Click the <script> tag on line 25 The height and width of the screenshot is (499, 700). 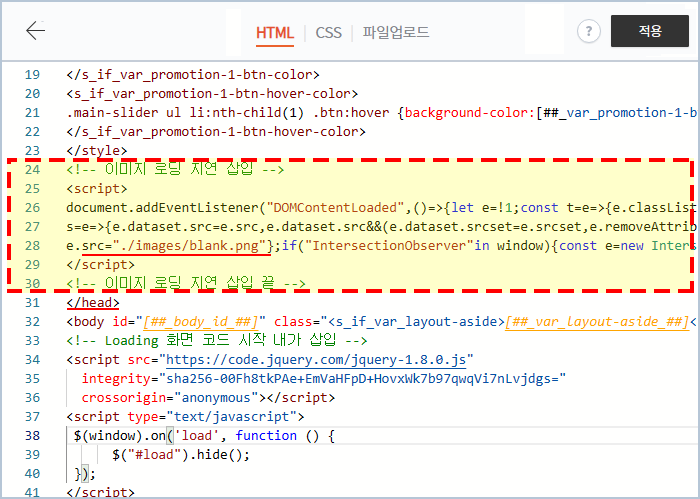coord(96,189)
